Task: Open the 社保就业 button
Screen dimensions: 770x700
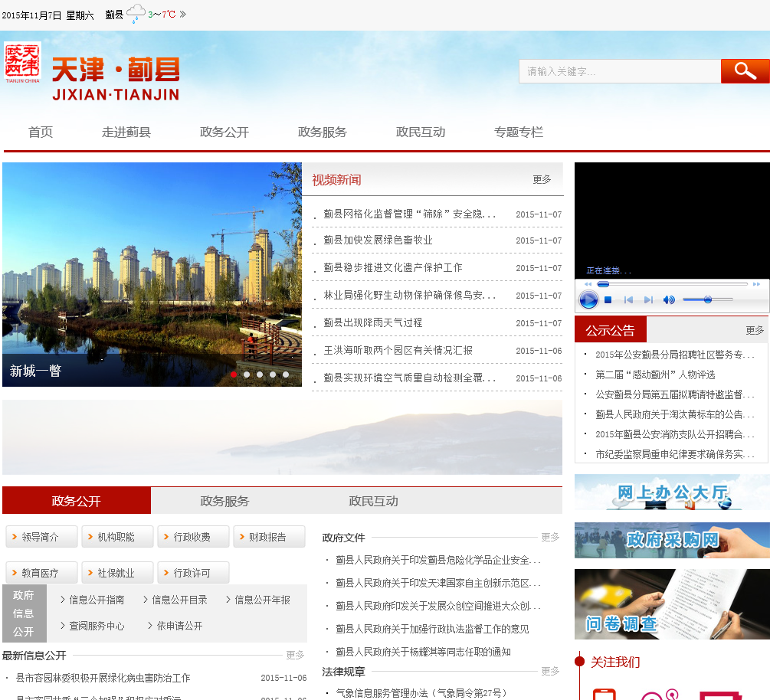Action: (117, 572)
